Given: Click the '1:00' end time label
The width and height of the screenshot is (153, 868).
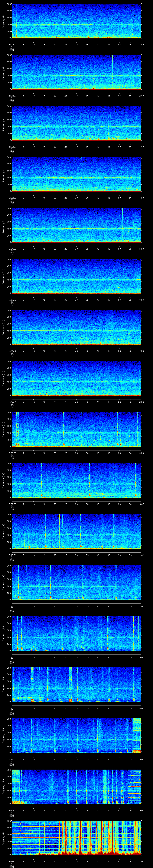Looking at the screenshot, I should (x=141, y=44).
